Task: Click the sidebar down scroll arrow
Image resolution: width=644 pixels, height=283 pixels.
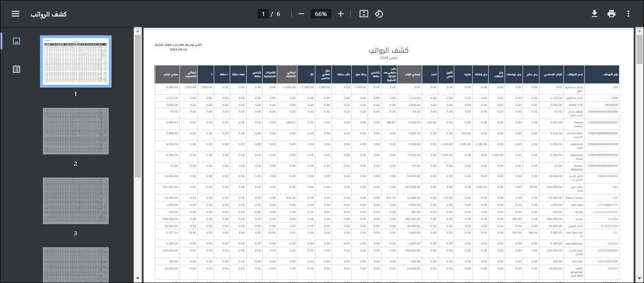Action: pyautogui.click(x=137, y=278)
